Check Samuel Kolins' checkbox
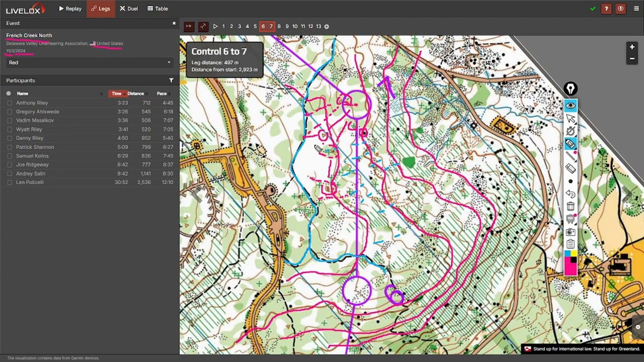This screenshot has height=362, width=644. (x=9, y=156)
